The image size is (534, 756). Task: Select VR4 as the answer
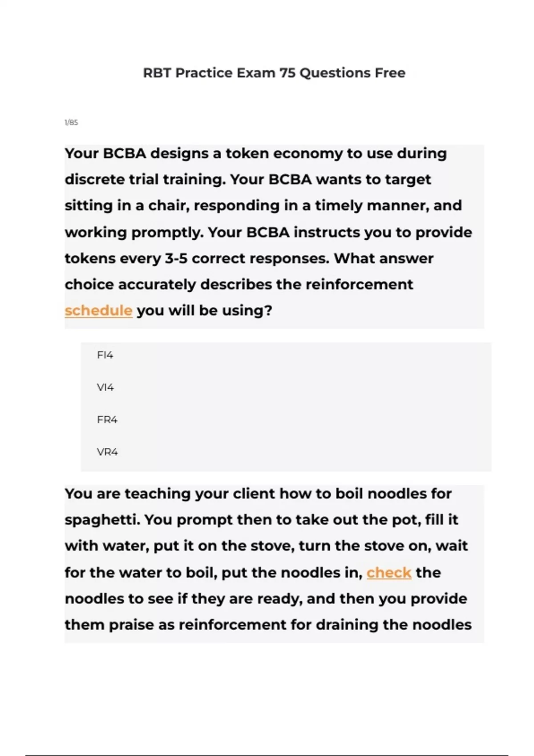(107, 452)
